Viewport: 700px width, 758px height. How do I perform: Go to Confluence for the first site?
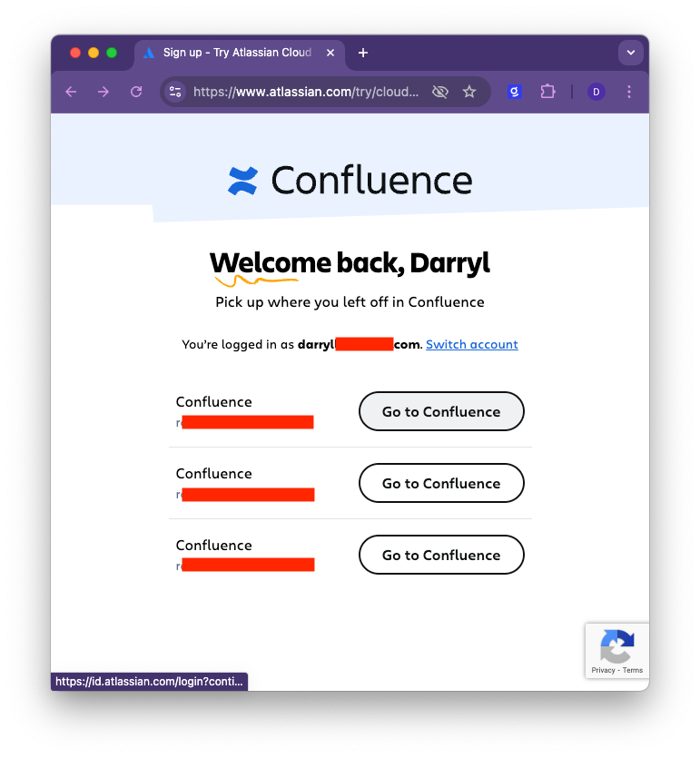pos(441,411)
